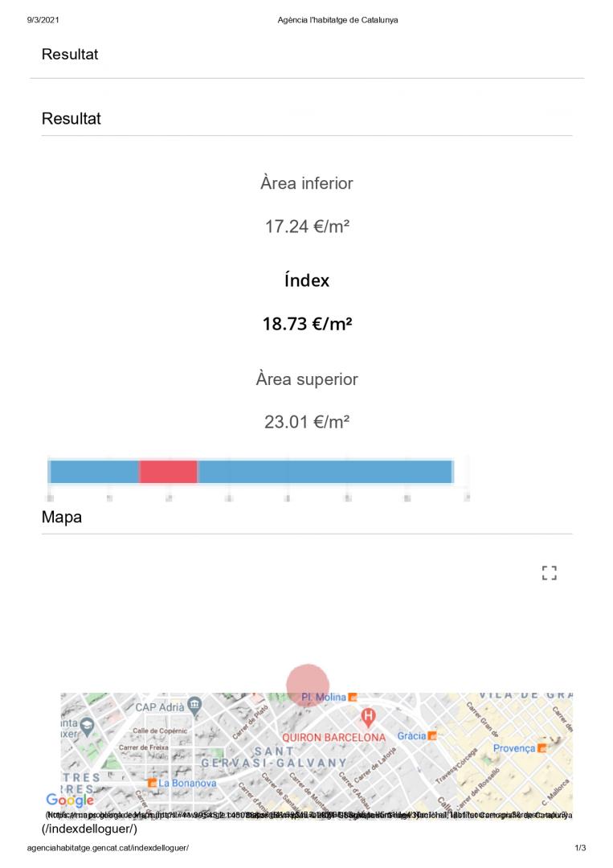Screen dimensions: 613x868
Task: Click the school icon on the map's left edge
Action: point(88,727)
